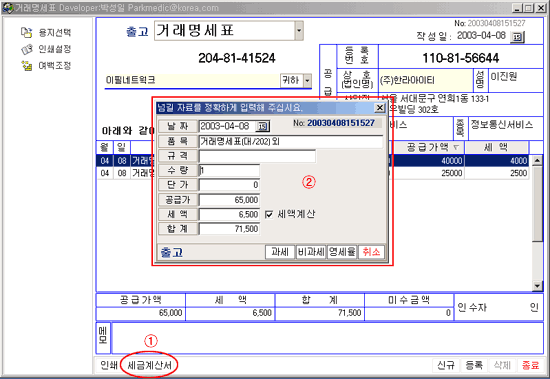The width and height of the screenshot is (550, 379).
Task: Click the 신규 new button
Action: pos(445,365)
